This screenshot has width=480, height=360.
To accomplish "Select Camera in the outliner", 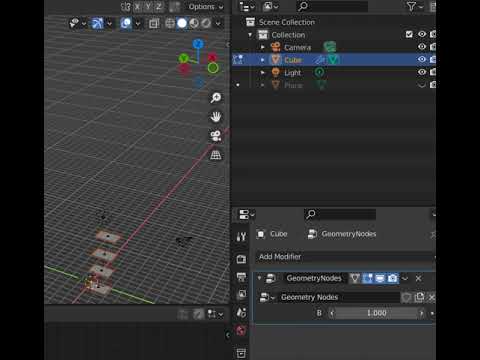I will [x=297, y=47].
